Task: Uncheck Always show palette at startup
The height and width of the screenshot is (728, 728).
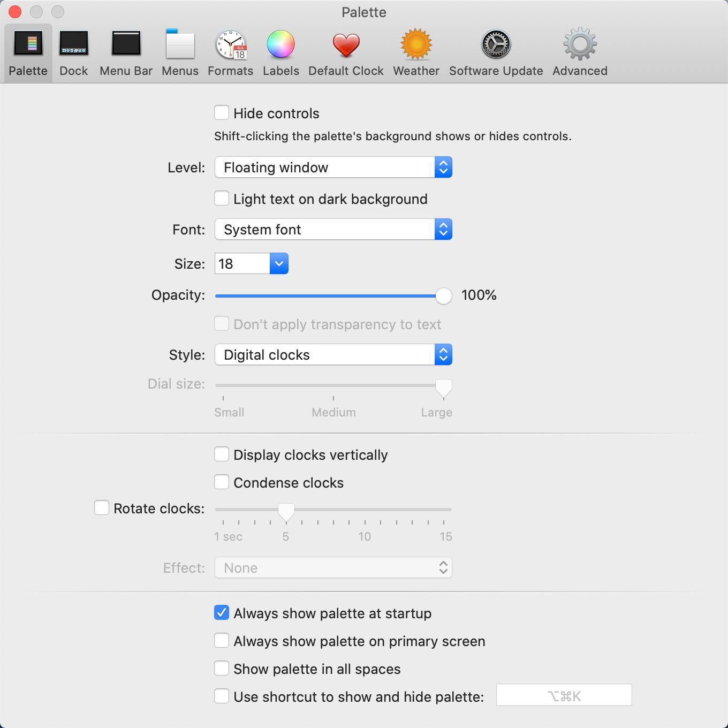Action: point(222,613)
